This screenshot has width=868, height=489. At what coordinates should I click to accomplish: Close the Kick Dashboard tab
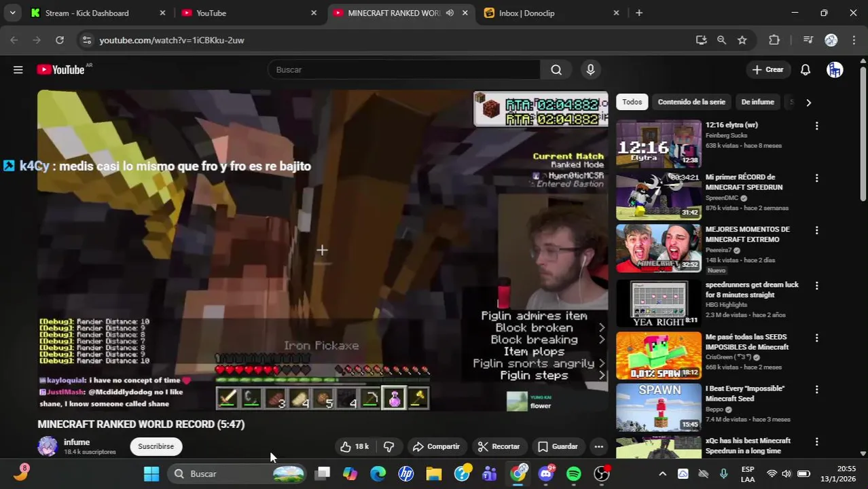click(x=162, y=13)
